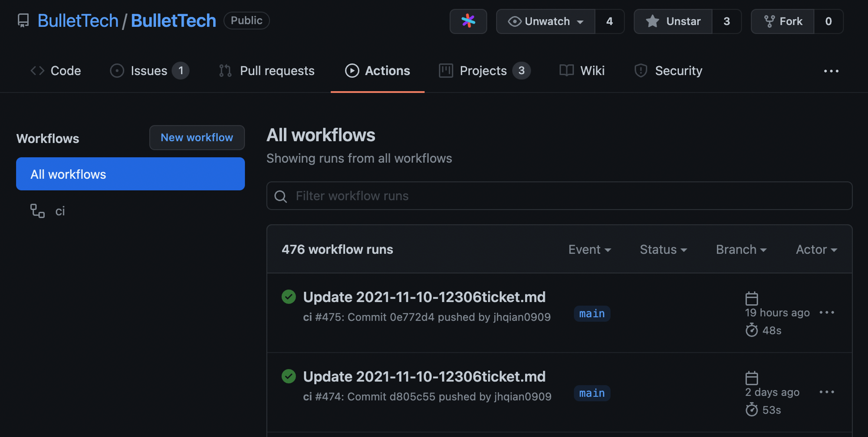The image size is (868, 437).
Task: Click main branch label on run #475
Action: pyautogui.click(x=592, y=313)
